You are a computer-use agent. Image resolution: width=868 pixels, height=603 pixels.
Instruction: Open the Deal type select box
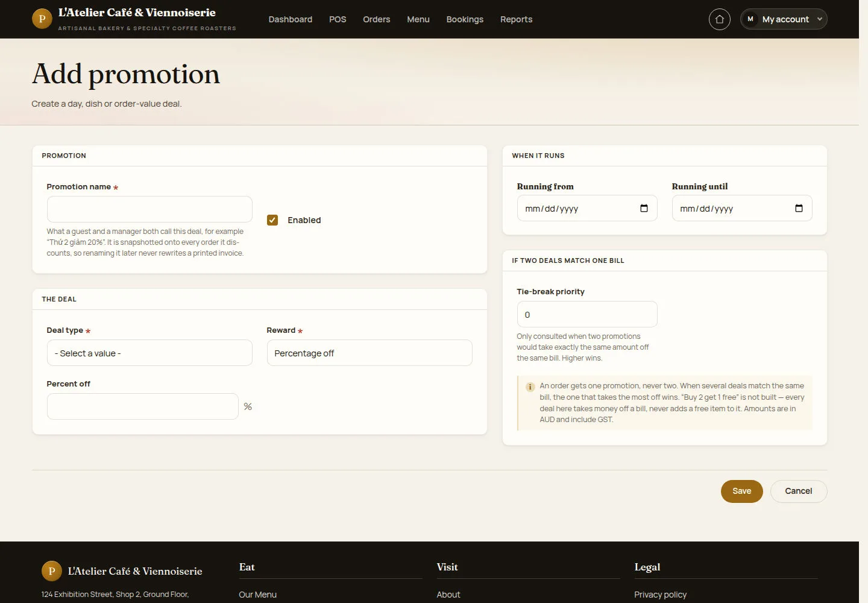point(149,353)
